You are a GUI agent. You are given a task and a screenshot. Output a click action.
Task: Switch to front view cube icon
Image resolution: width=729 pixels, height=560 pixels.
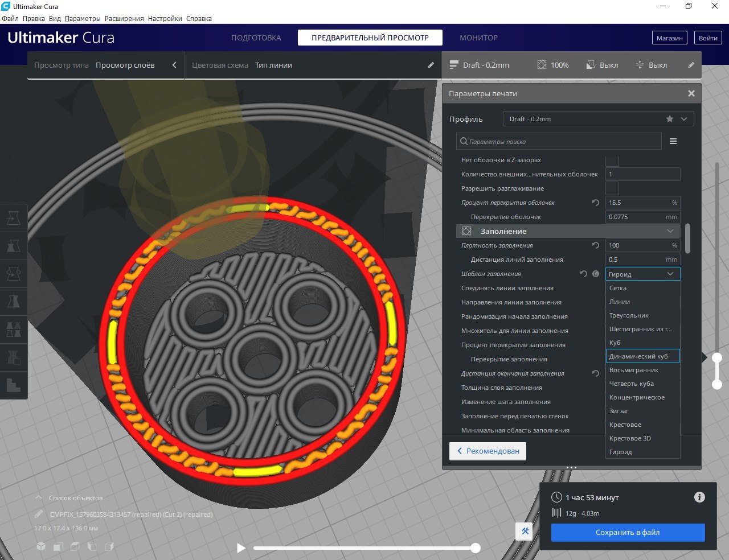click(x=58, y=546)
